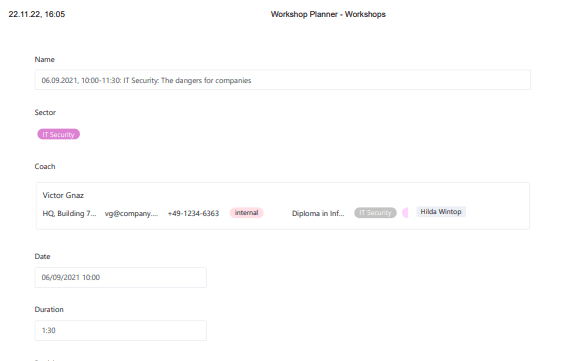Click the Diploma in Inf... qualification text
The height and width of the screenshot is (361, 576).
pyautogui.click(x=318, y=213)
